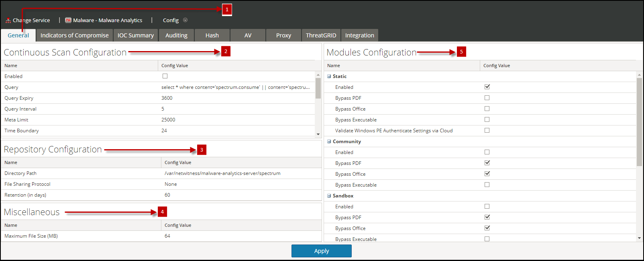Click Modules Configuration scrollbar down arrow
Viewport: 644px width, 261px height.
(639, 238)
